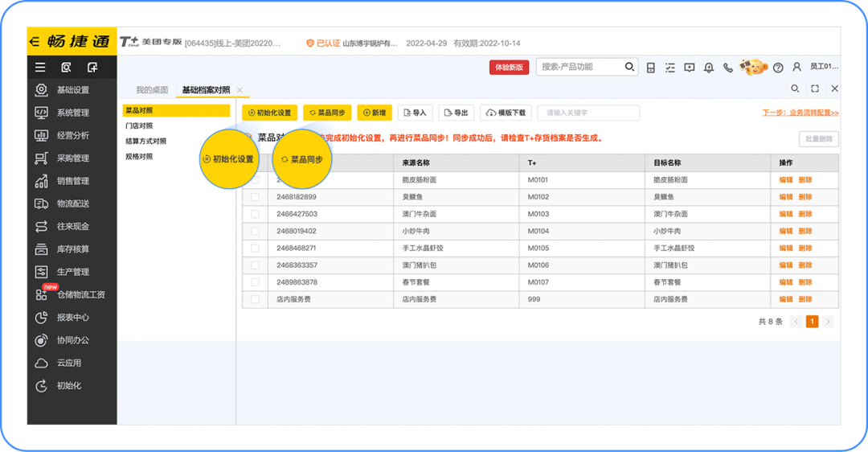The image size is (868, 452).
Task: Toggle fullscreen with the expand icon
Action: click(815, 88)
